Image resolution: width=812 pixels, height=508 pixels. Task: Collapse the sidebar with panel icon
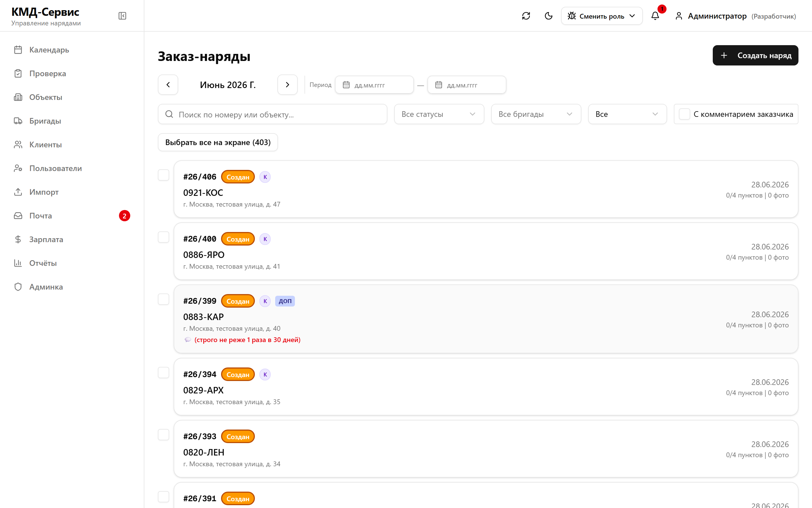tap(122, 16)
